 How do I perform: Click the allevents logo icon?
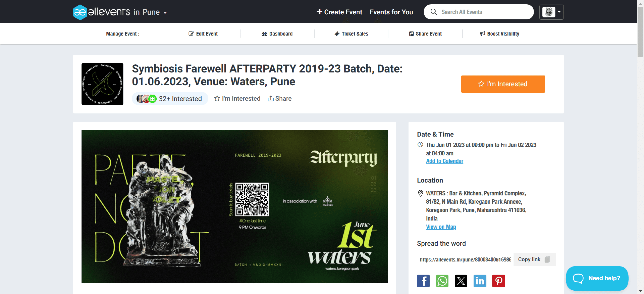(x=80, y=12)
